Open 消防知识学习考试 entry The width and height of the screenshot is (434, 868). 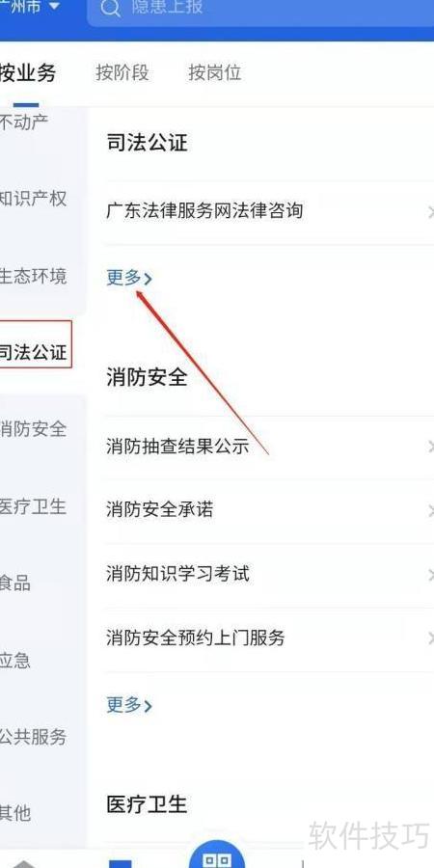(269, 574)
